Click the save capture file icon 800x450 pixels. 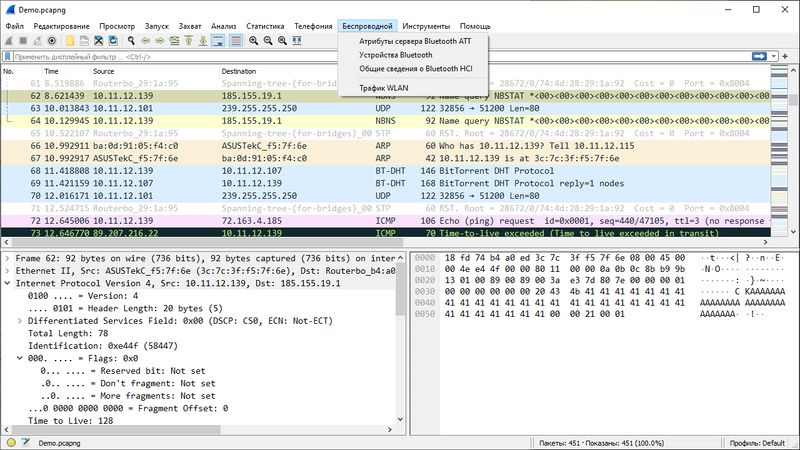(x=84, y=41)
